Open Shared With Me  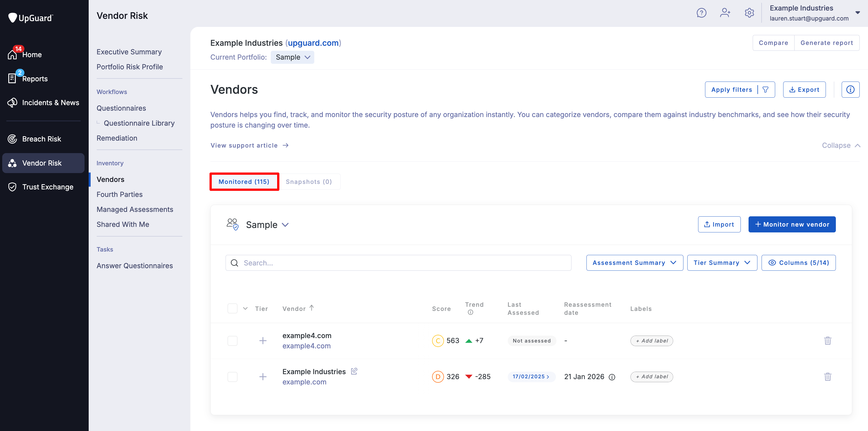tap(123, 224)
